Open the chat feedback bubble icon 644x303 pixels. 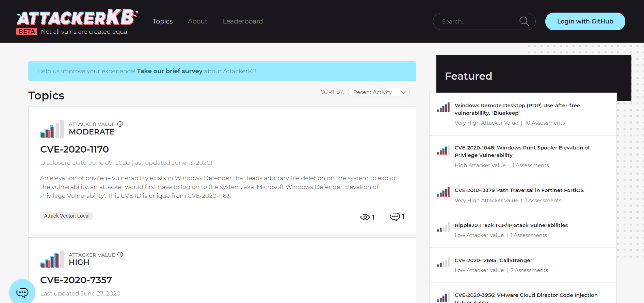click(22, 292)
